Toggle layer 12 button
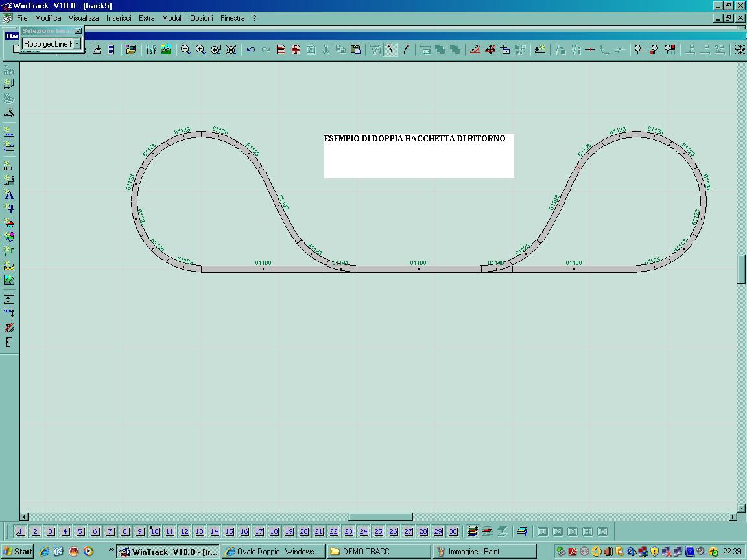This screenshot has height=560, width=747. tap(185, 531)
